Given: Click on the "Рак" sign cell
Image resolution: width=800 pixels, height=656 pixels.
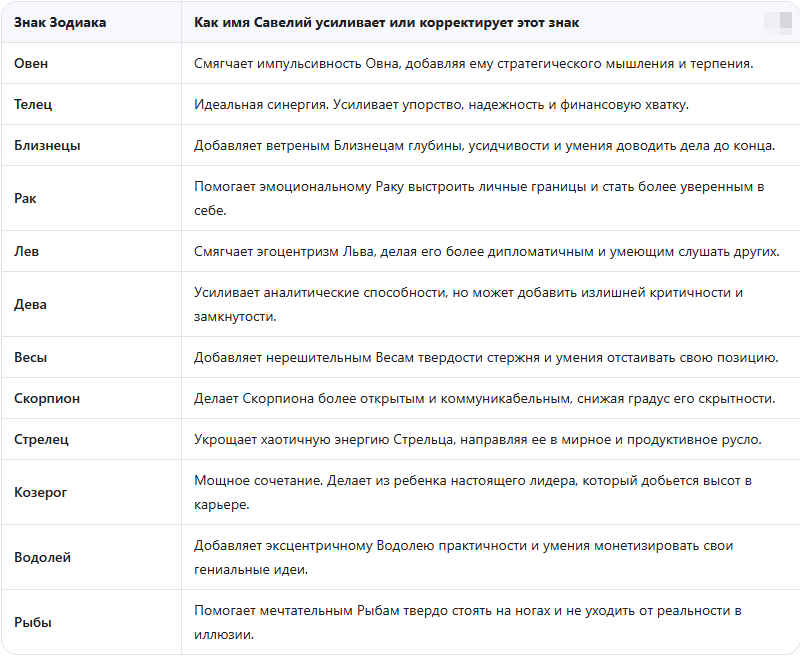Looking at the screenshot, I should (x=25, y=198).
